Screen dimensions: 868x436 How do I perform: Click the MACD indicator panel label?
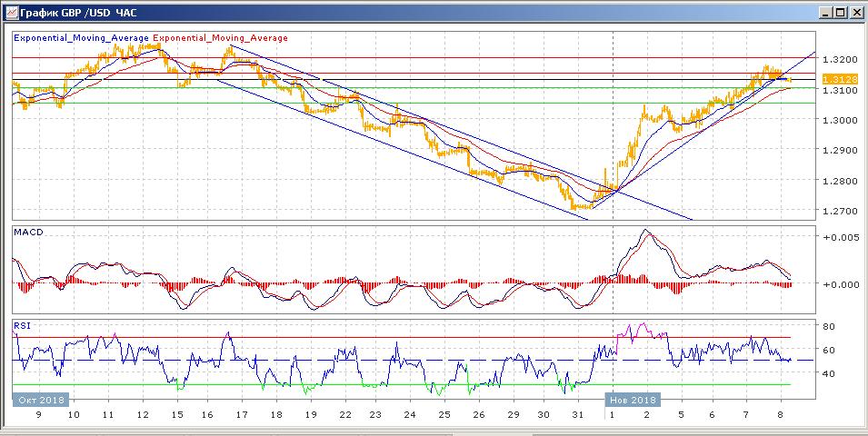point(28,233)
